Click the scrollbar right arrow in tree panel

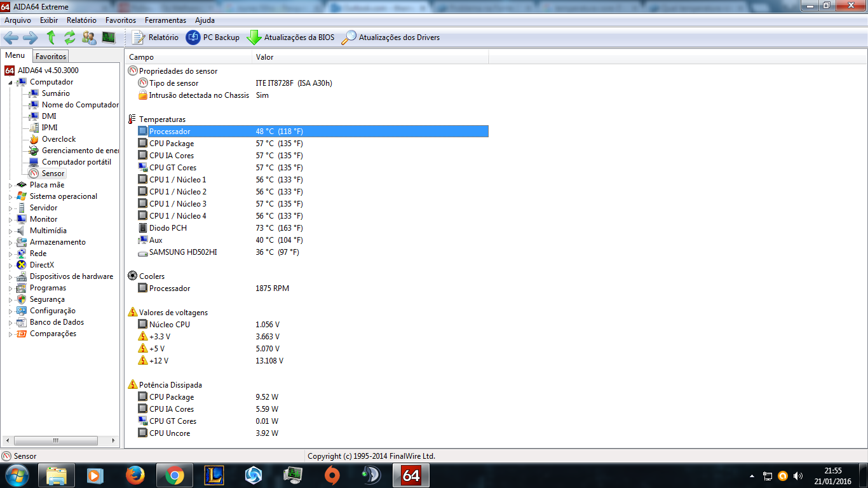113,440
